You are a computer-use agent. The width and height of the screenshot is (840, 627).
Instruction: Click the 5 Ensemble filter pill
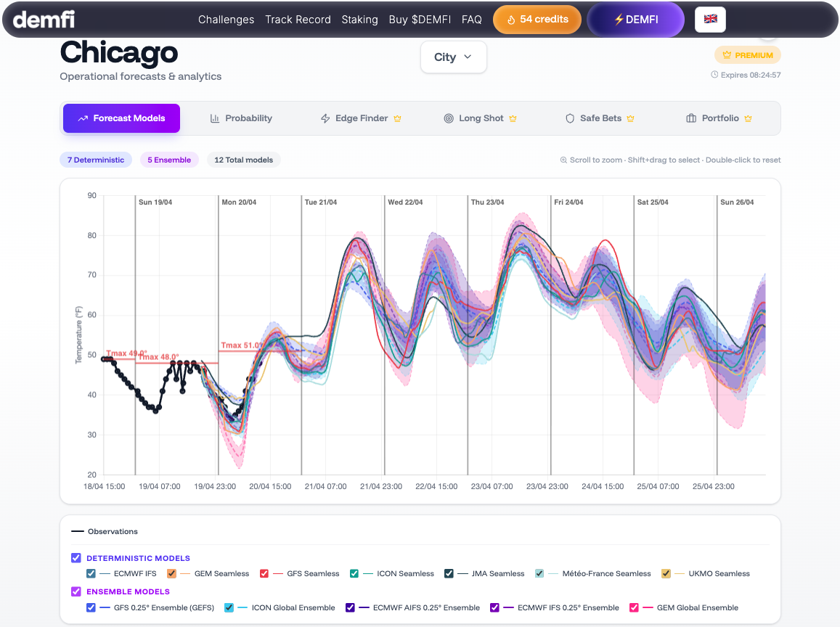tap(169, 160)
